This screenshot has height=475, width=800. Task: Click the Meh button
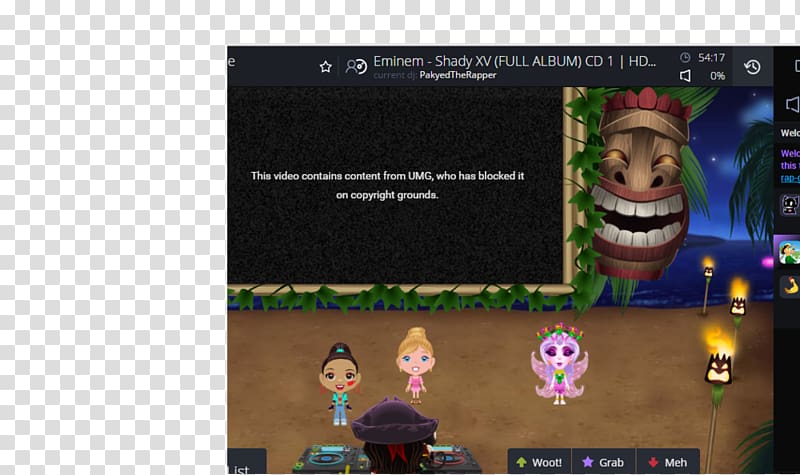tap(668, 462)
